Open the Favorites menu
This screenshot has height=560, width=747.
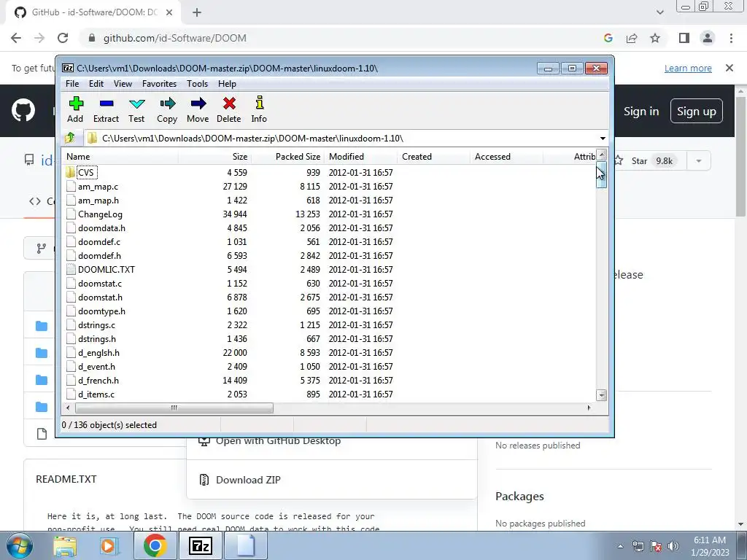pos(160,84)
